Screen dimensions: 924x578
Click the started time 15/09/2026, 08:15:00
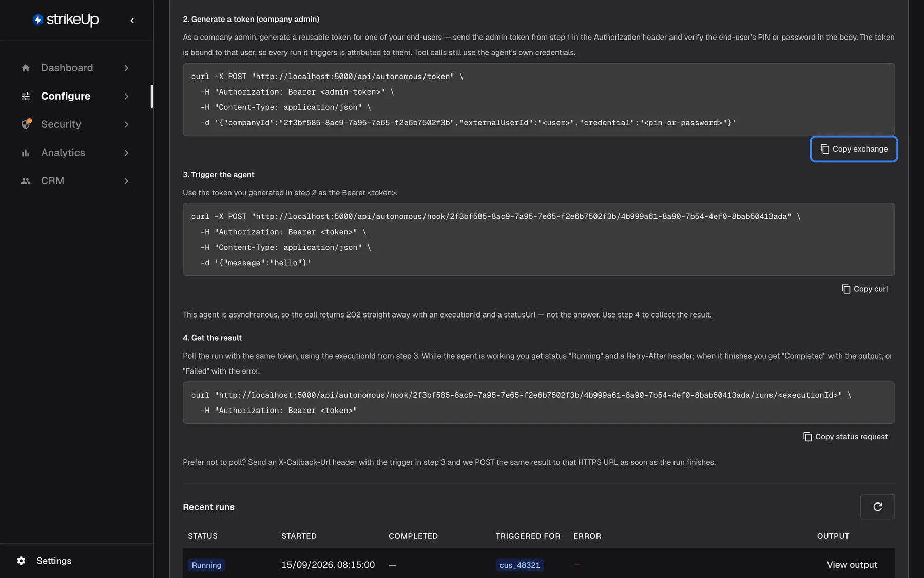328,565
